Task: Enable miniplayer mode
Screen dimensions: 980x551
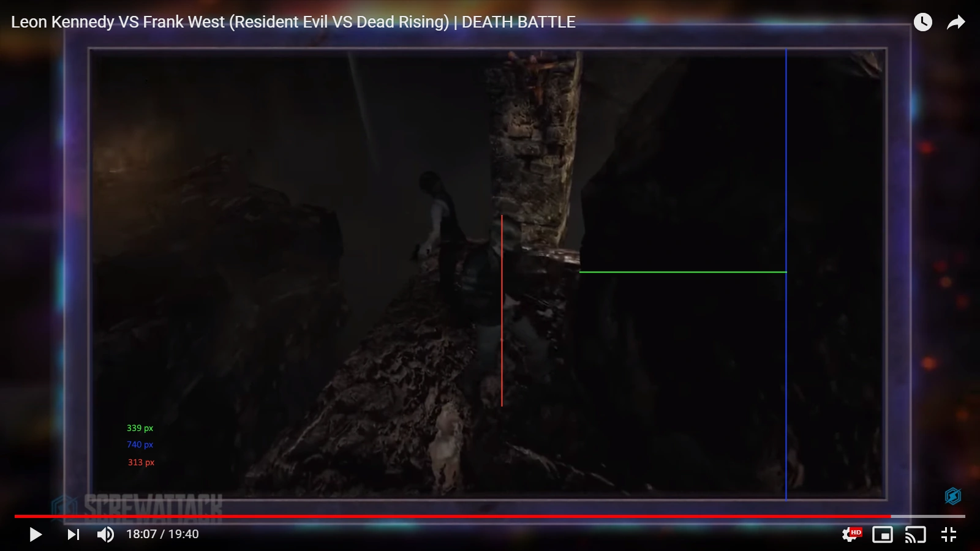Action: (x=883, y=534)
